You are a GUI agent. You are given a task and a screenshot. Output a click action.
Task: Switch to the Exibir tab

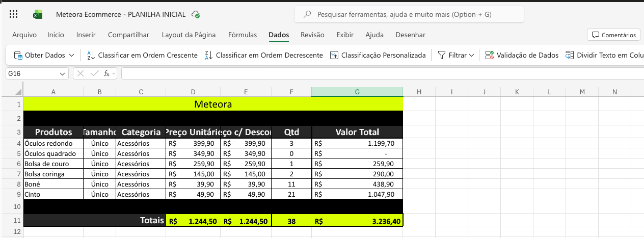(345, 35)
